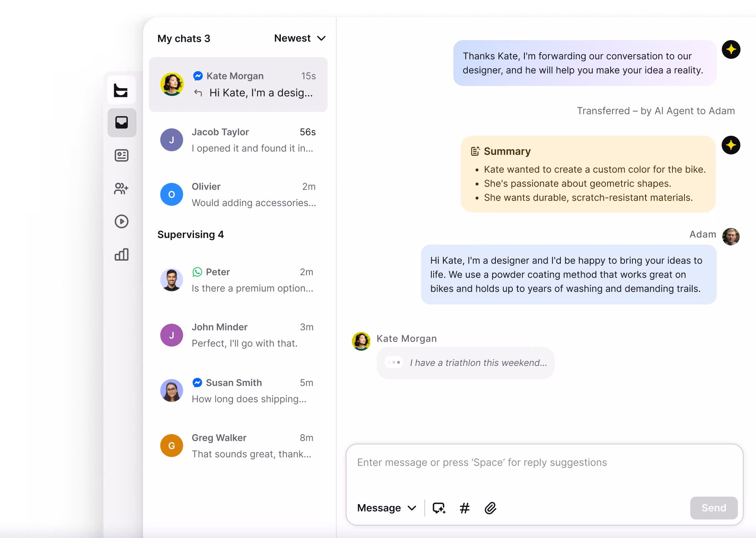Click the LiveChat logo icon in sidebar
This screenshot has height=538, width=756.
pyautogui.click(x=121, y=90)
